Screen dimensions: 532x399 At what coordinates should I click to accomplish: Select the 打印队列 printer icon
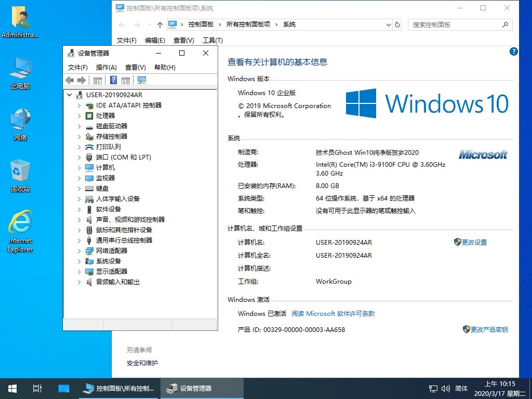point(89,147)
